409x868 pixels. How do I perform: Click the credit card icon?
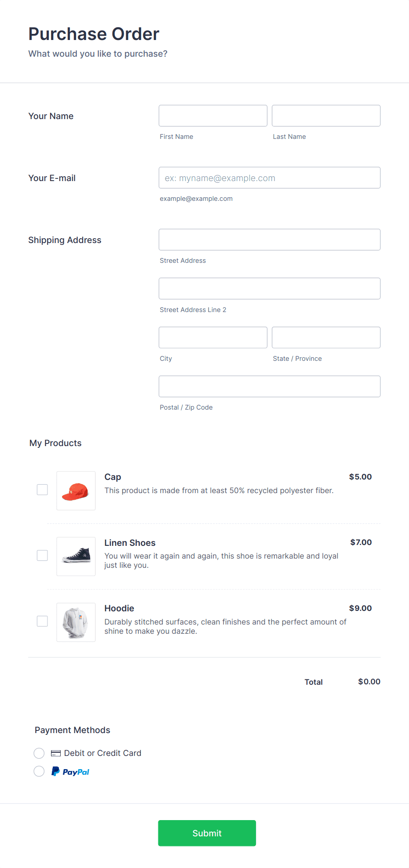click(55, 753)
